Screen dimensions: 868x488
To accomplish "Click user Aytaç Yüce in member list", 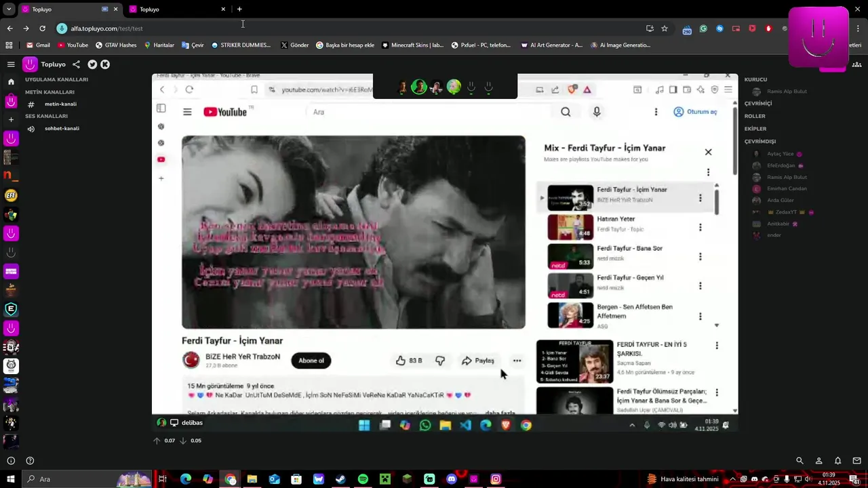I will (x=780, y=154).
